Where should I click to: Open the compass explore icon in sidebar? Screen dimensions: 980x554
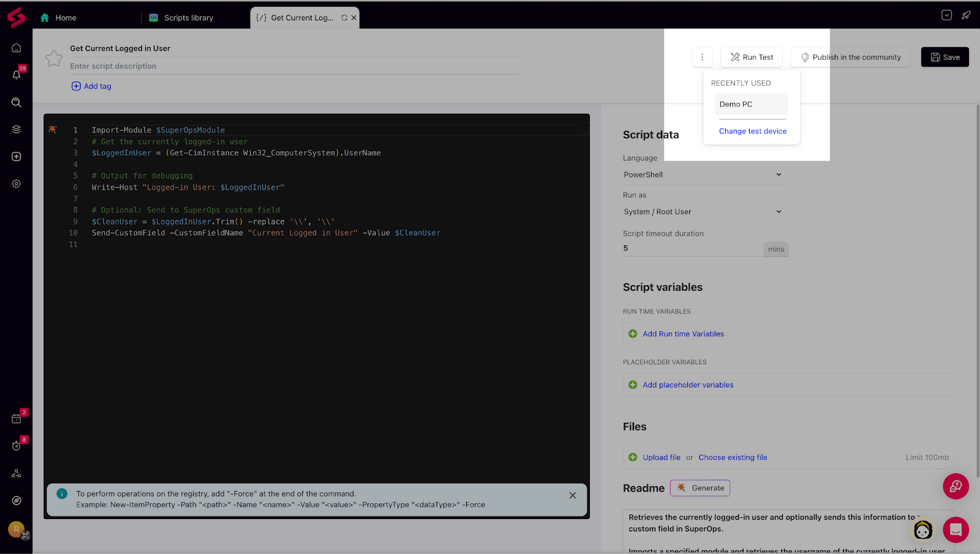17,500
